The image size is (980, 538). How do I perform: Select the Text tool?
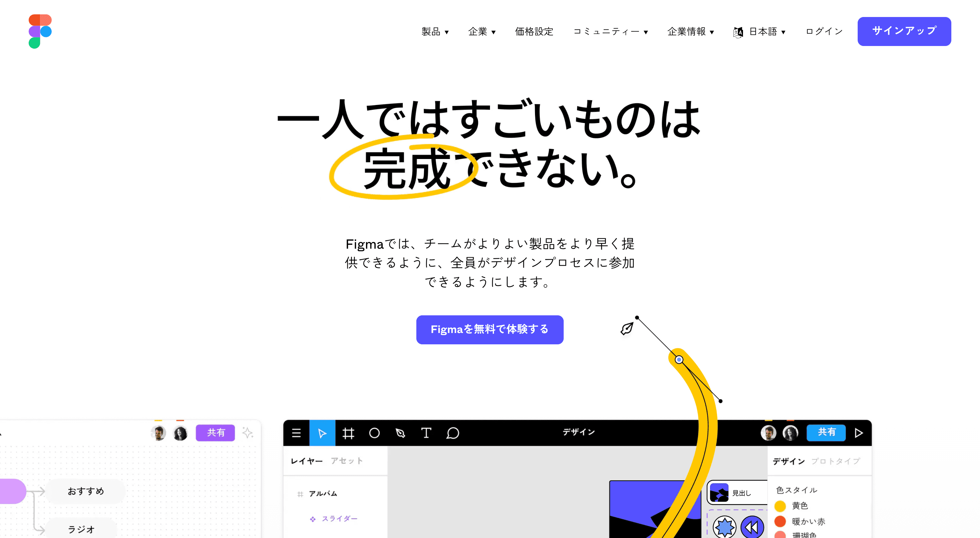click(426, 433)
